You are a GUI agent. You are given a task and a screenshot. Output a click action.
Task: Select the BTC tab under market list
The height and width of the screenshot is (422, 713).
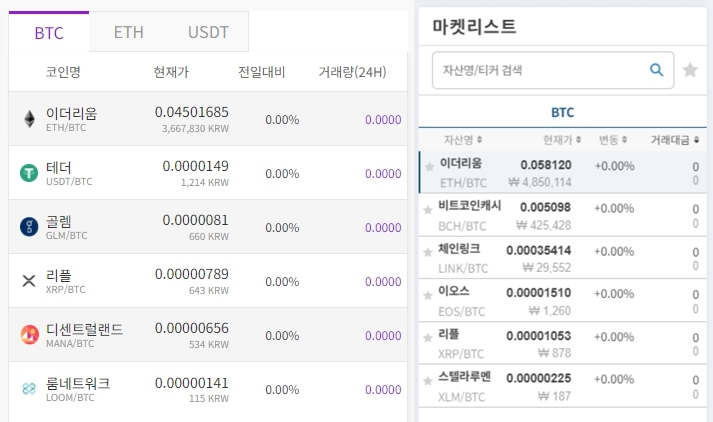pyautogui.click(x=562, y=112)
